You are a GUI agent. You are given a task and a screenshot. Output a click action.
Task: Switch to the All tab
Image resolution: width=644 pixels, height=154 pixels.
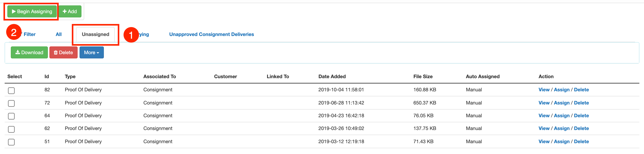point(58,34)
